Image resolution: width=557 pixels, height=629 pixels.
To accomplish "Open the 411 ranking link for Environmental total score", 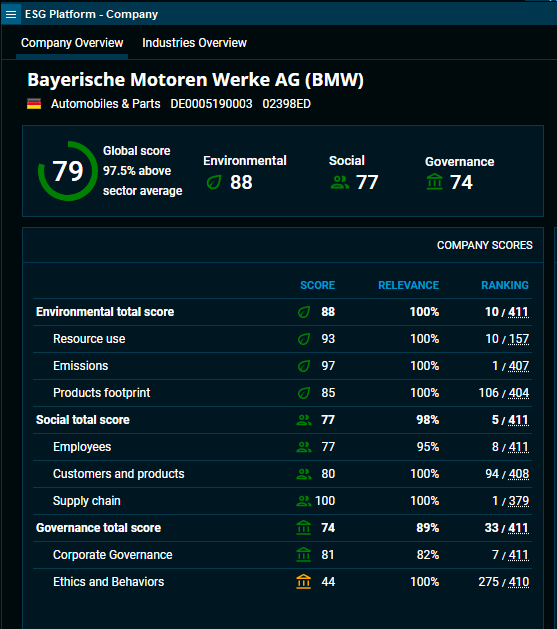I will point(518,312).
